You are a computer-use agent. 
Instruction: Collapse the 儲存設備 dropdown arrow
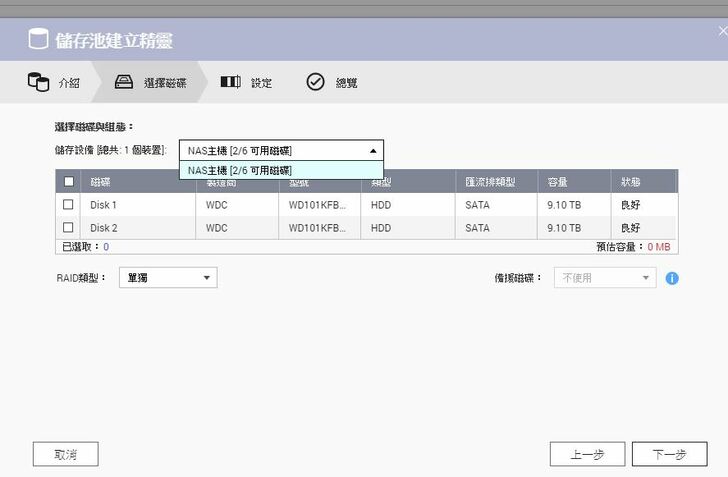click(x=373, y=150)
